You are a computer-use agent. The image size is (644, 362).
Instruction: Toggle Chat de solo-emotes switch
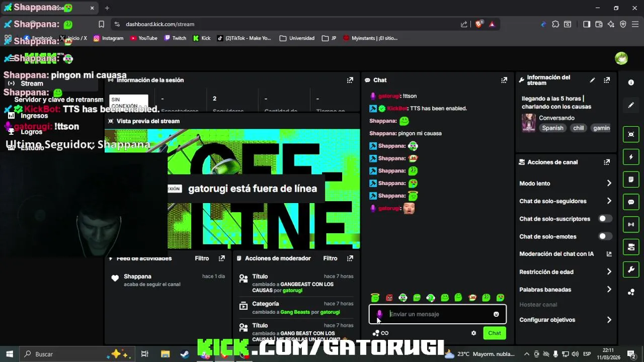[605, 236]
